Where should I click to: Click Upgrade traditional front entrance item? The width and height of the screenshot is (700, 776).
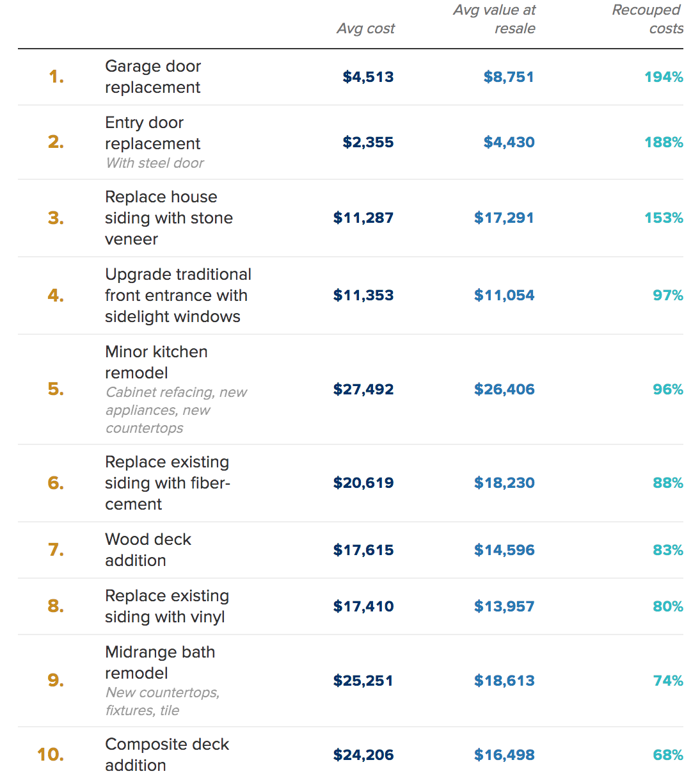[x=177, y=295]
